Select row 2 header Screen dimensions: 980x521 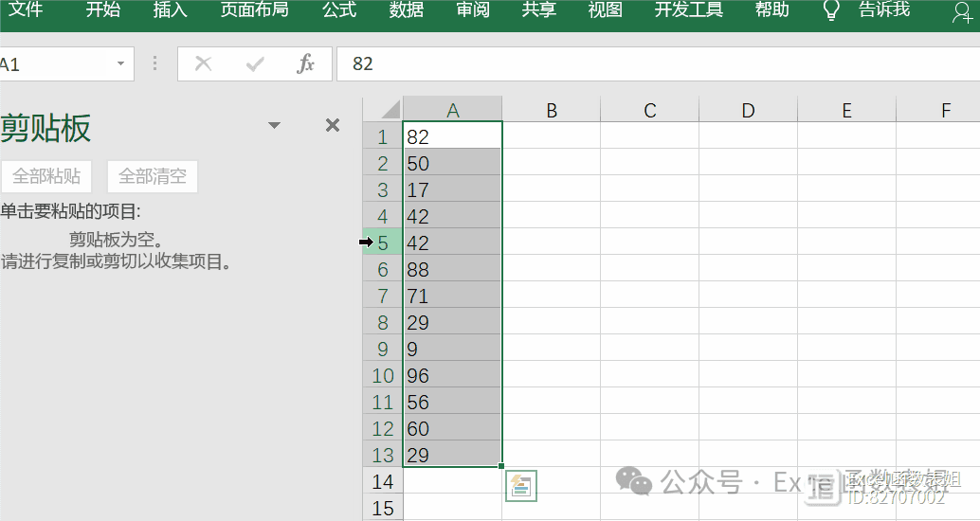click(x=383, y=163)
